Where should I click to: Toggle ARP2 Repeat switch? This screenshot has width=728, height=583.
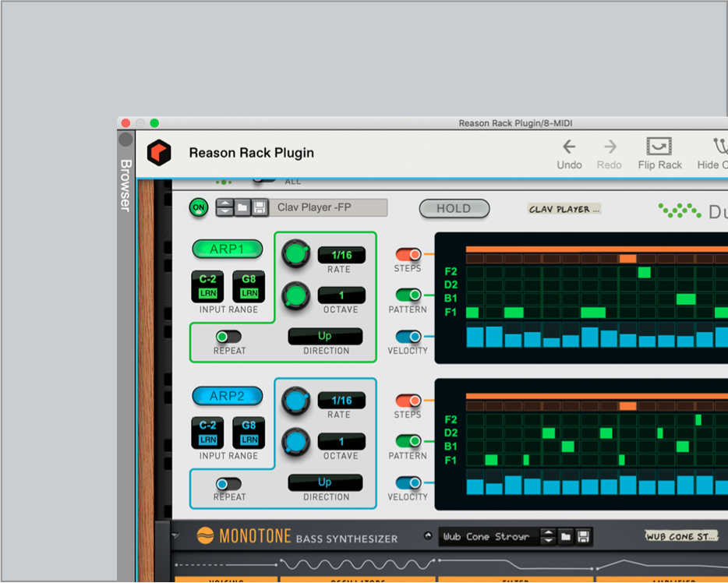tap(228, 484)
